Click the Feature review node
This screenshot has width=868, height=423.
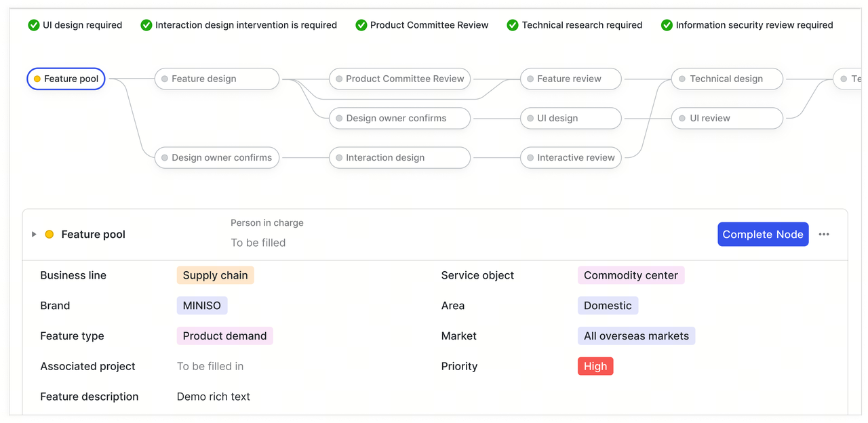click(570, 79)
